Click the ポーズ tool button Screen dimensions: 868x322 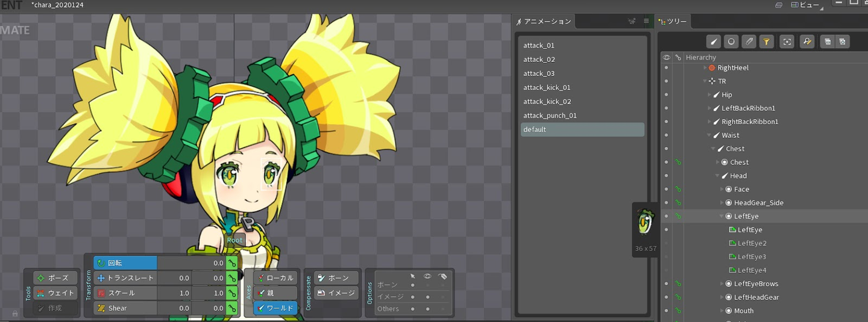click(56, 278)
